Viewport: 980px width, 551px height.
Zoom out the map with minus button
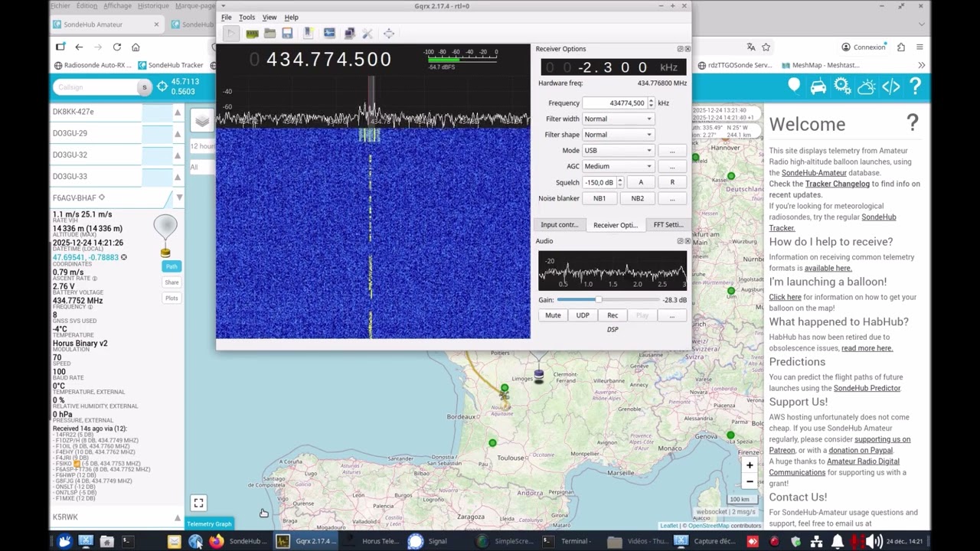[x=750, y=481]
